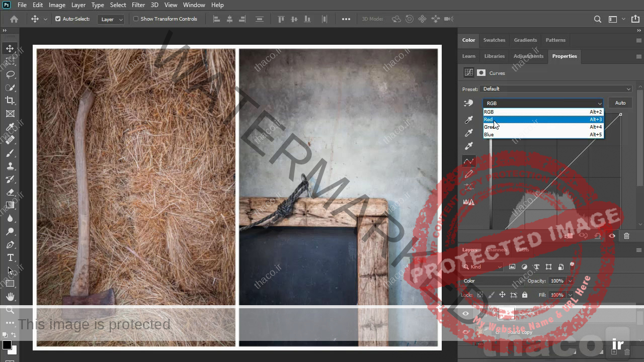Viewport: 644px width, 362px height.
Task: Open the Move tool preset picker arrow
Action: point(45,19)
